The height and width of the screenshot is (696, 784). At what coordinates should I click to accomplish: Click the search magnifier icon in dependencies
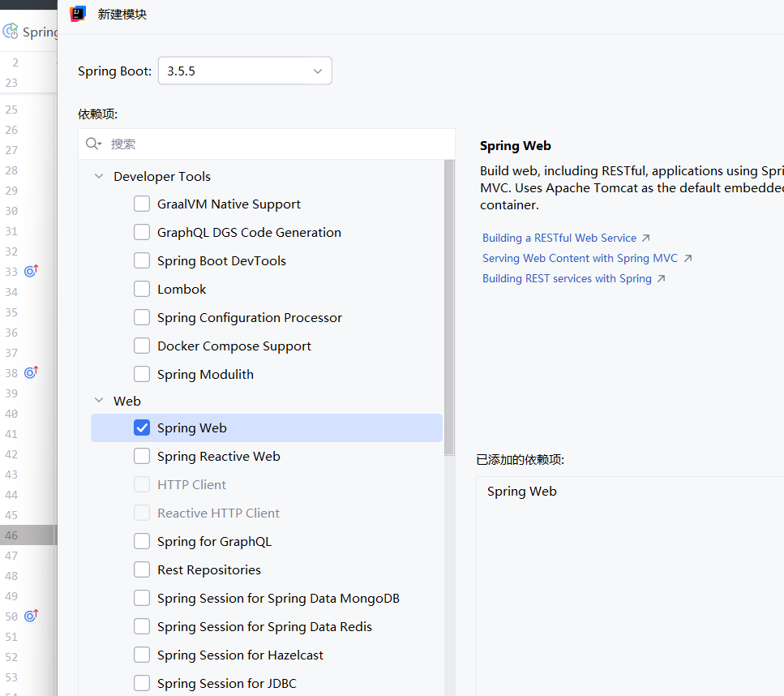click(93, 144)
